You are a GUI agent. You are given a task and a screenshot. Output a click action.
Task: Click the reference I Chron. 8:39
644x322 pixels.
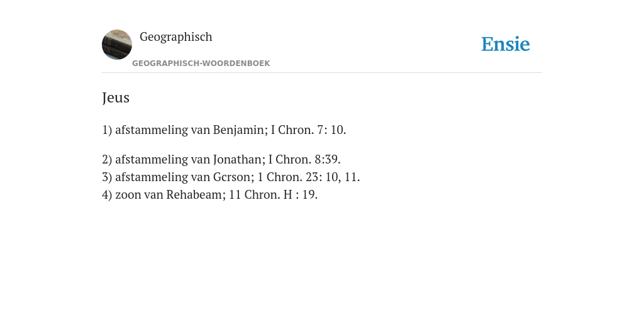(304, 159)
